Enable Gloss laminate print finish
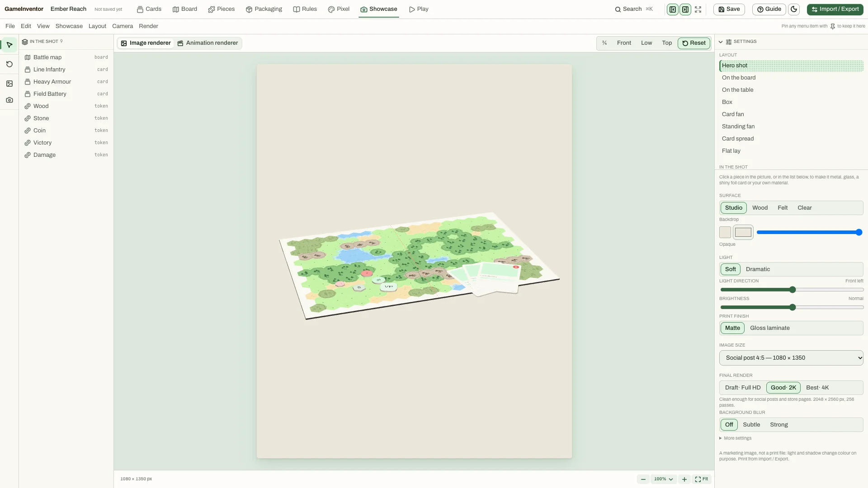The width and height of the screenshot is (868, 488). click(x=770, y=328)
